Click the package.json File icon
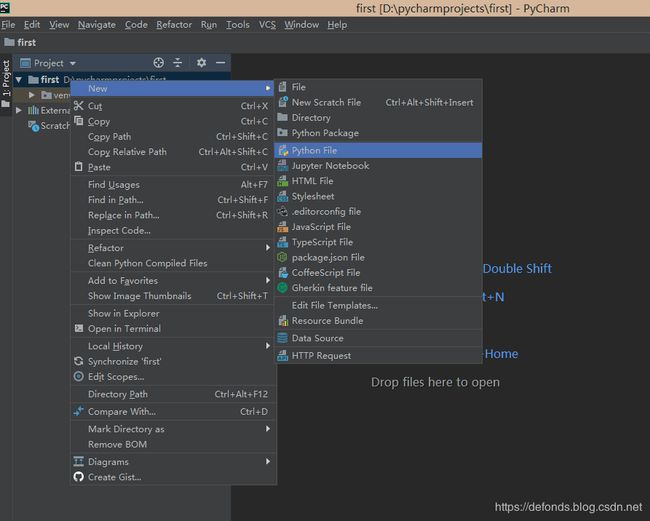Screen dimensions: 650x521 click(x=283, y=257)
